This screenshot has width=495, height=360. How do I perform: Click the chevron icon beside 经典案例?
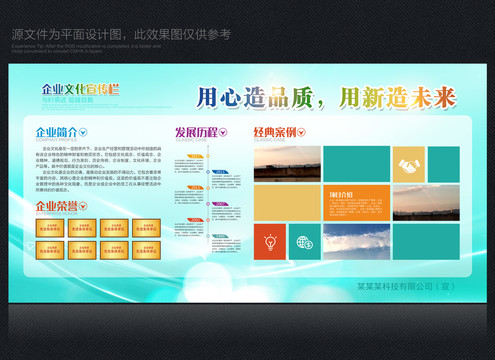click(301, 132)
